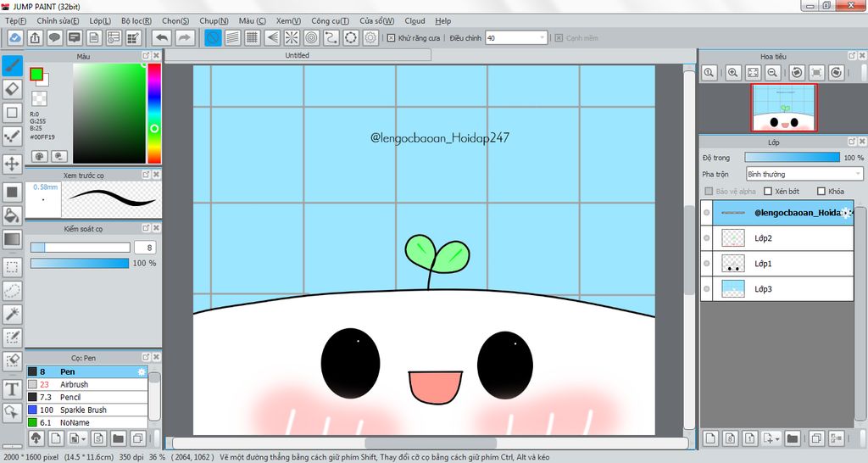Enable radial snap guide
This screenshot has width=868, height=463.
292,37
